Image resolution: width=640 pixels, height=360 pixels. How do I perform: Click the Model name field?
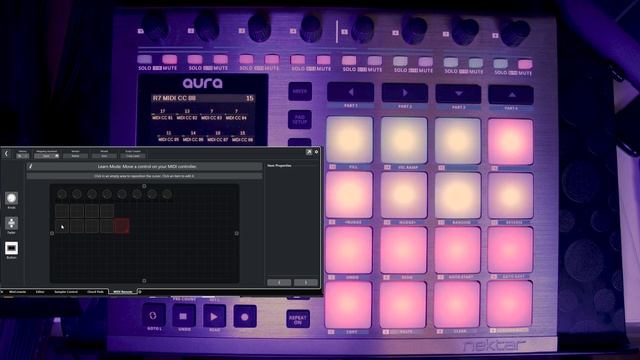click(104, 156)
